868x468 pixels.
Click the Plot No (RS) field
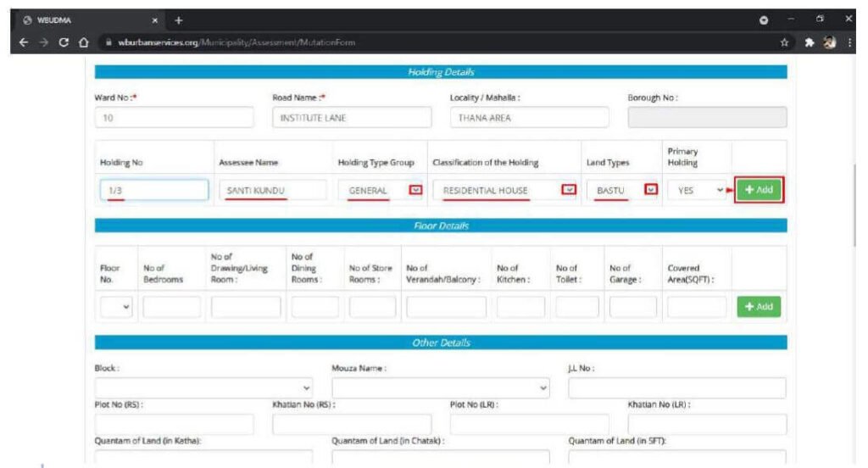174,424
